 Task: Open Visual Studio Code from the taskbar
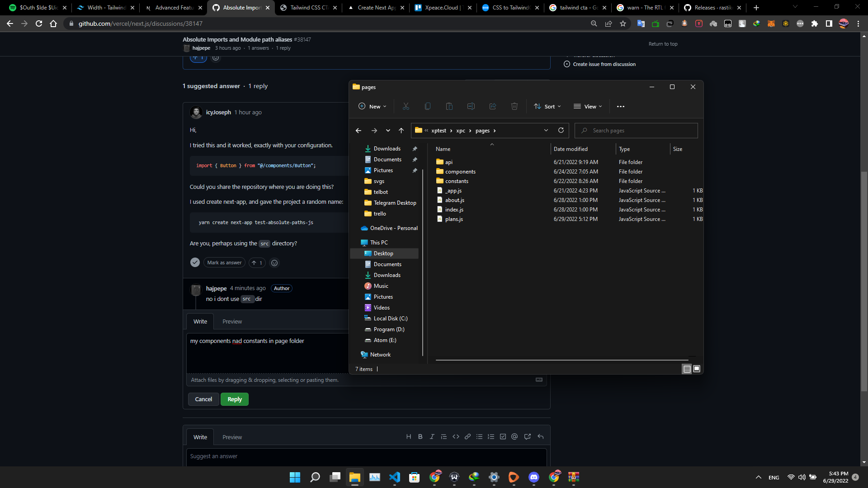click(x=395, y=477)
